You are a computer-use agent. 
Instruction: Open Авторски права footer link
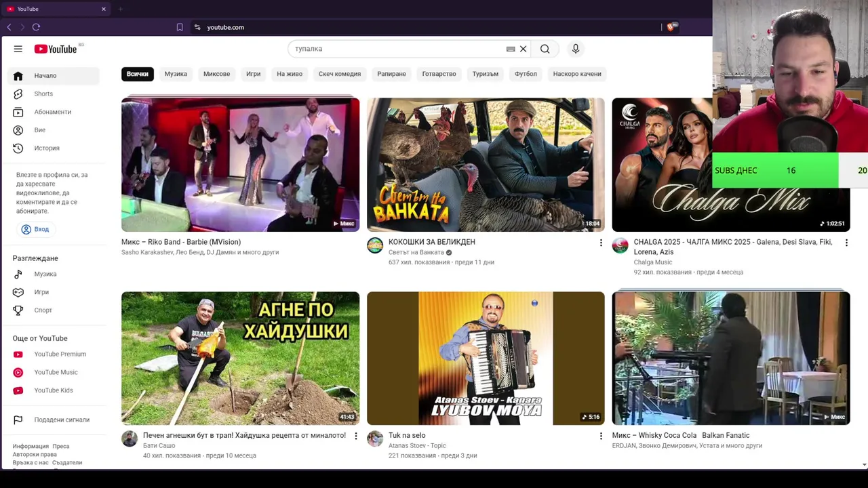(35, 455)
